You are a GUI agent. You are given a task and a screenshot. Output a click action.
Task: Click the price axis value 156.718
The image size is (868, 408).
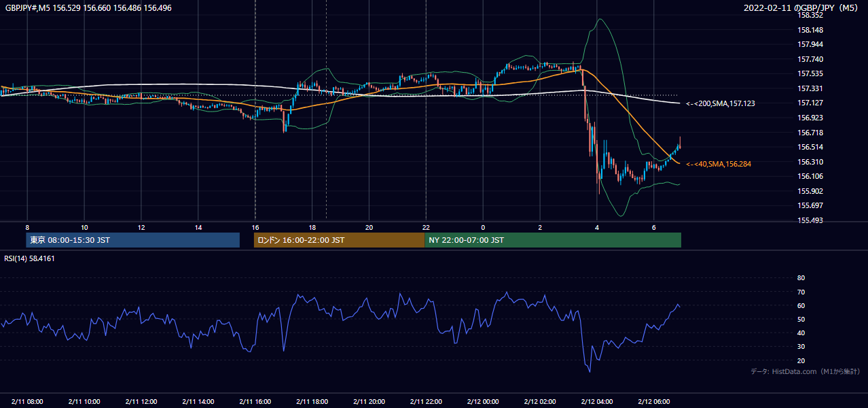tap(810, 133)
